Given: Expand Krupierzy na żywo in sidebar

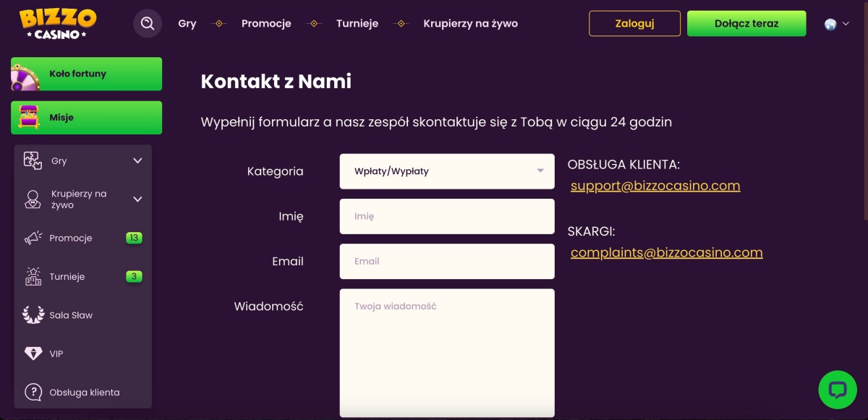Looking at the screenshot, I should click(137, 199).
